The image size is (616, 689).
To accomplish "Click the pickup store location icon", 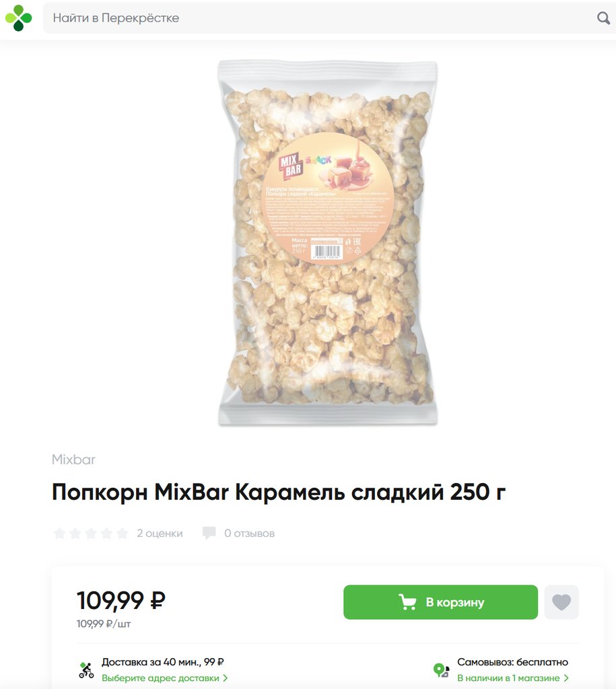I will (441, 670).
